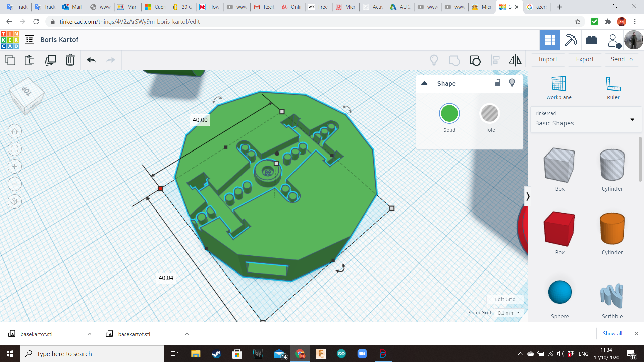Click the Align tool icon
The height and width of the screenshot is (362, 644).
pyautogui.click(x=495, y=60)
